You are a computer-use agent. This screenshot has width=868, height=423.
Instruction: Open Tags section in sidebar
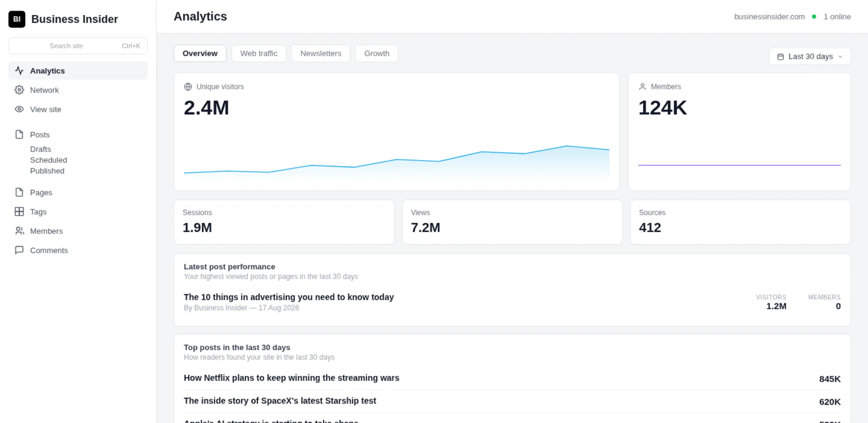pyautogui.click(x=78, y=211)
